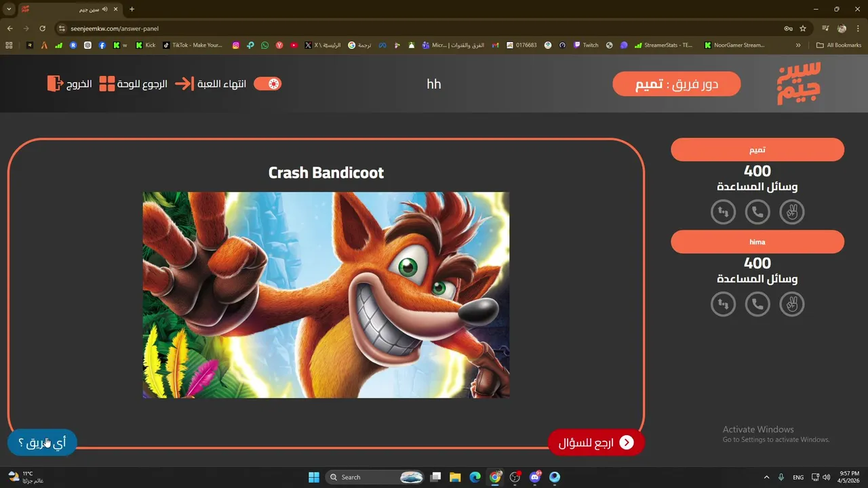Use the two-fingers lifeline for team تميم
868x488 pixels.
[791, 212]
